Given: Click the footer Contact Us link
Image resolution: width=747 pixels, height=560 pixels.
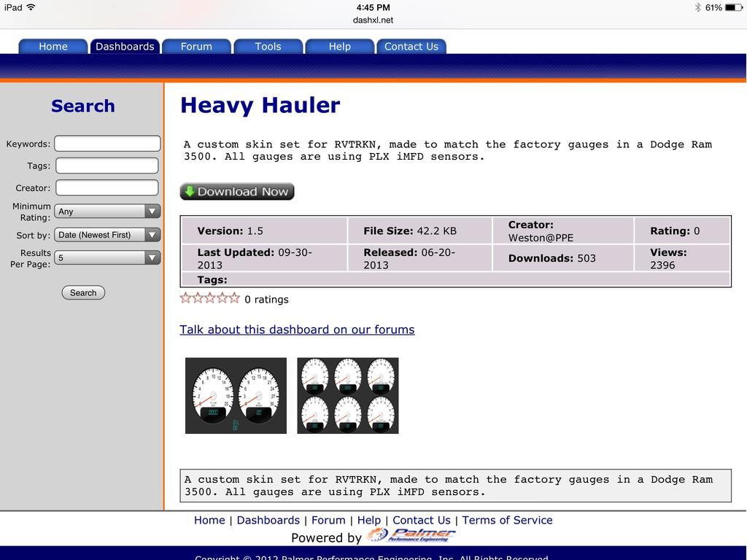Looking at the screenshot, I should pyautogui.click(x=422, y=520).
